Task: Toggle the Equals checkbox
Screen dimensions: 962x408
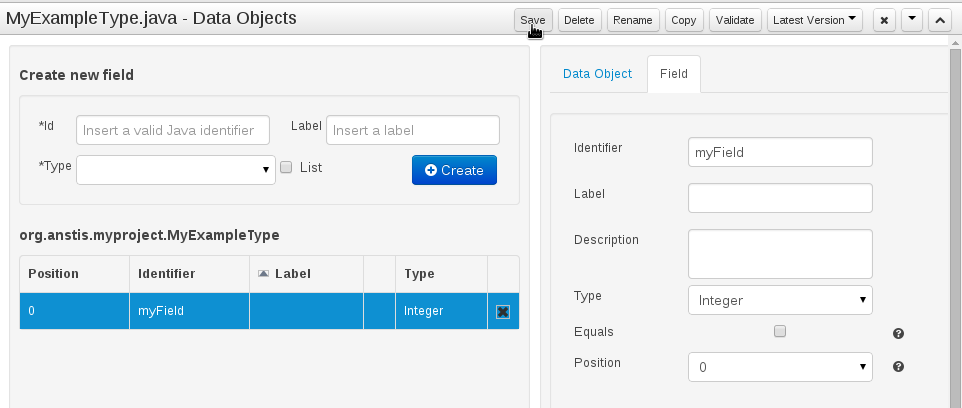Action: pos(780,332)
